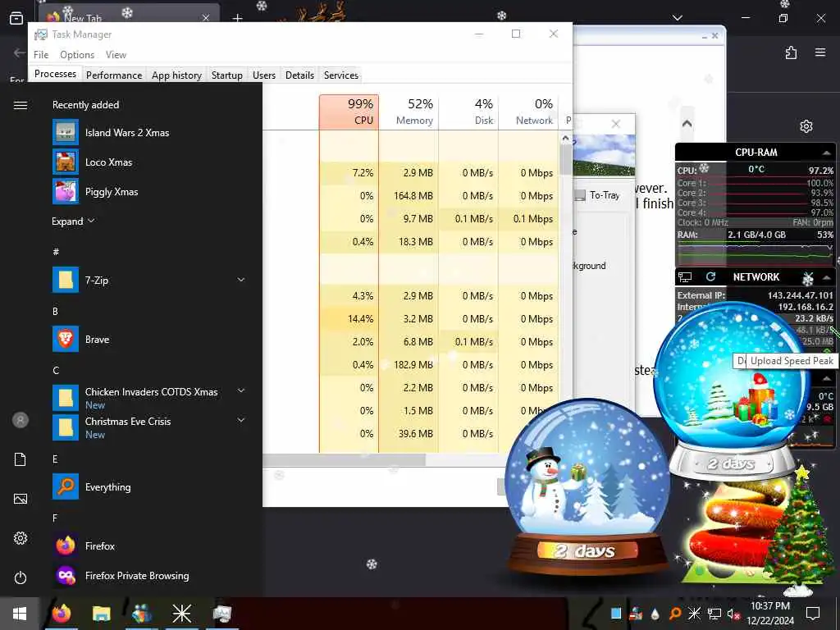Open browser extensions puzzle icon
Screen dimensions: 840x630
pos(792,52)
